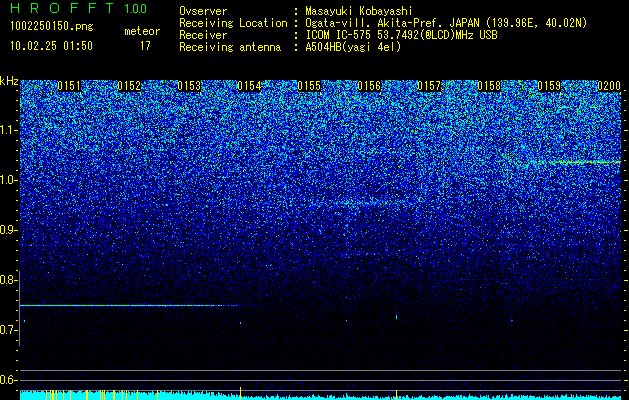
Task: Click the HROFFT 1.0.0 title text
Action: (79, 8)
